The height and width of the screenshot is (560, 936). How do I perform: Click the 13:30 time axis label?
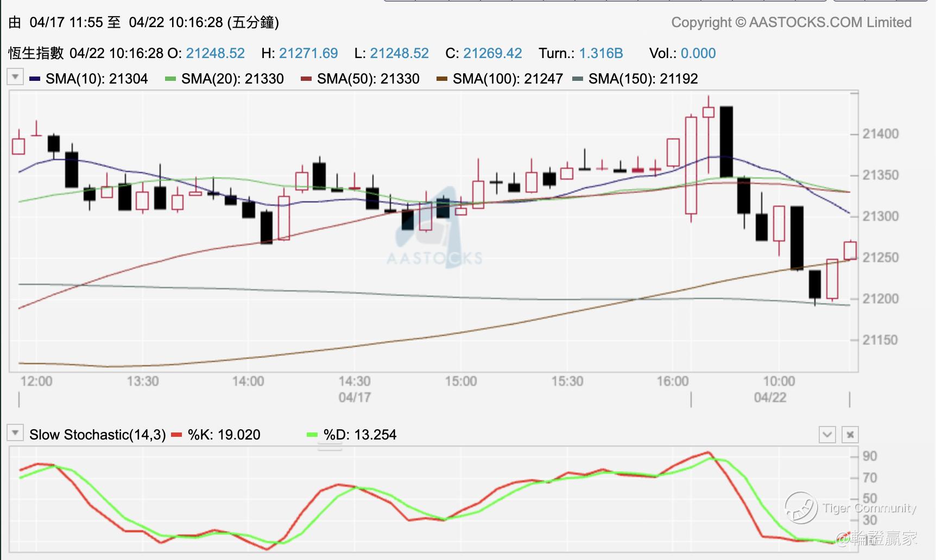point(143,381)
